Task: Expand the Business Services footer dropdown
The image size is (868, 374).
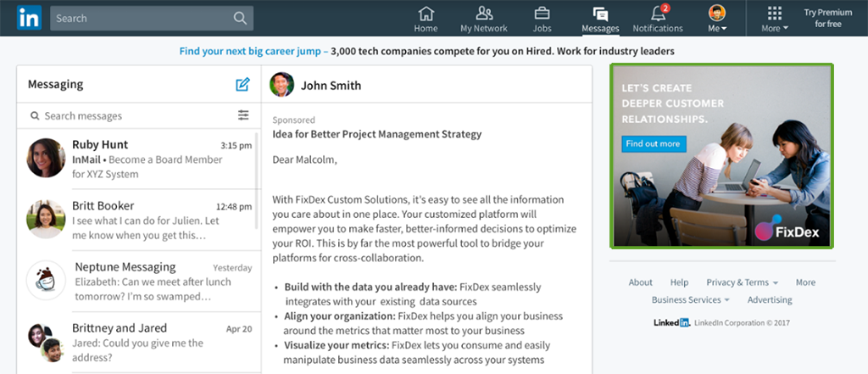Action: click(690, 300)
